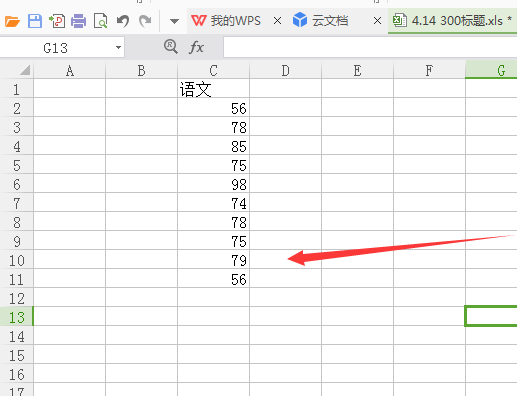Viewport: 517px width, 396px height.
Task: Click the select-all corner triangle
Action: coord(25,70)
